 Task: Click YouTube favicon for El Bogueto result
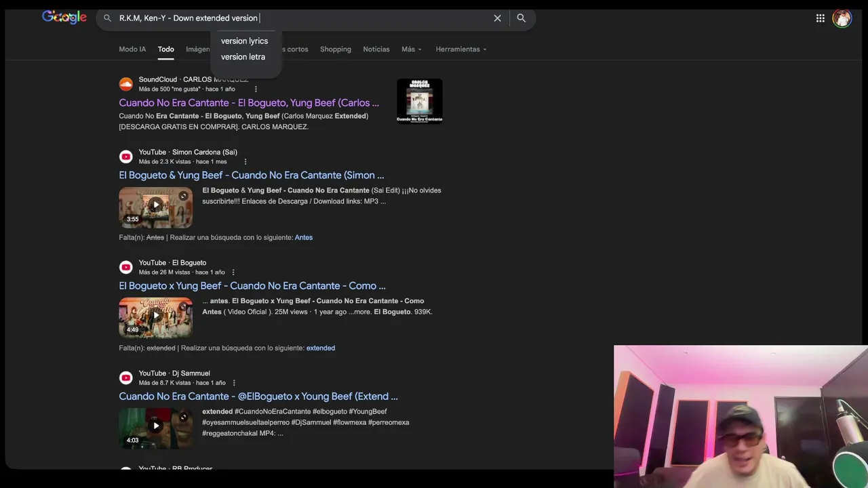(126, 267)
